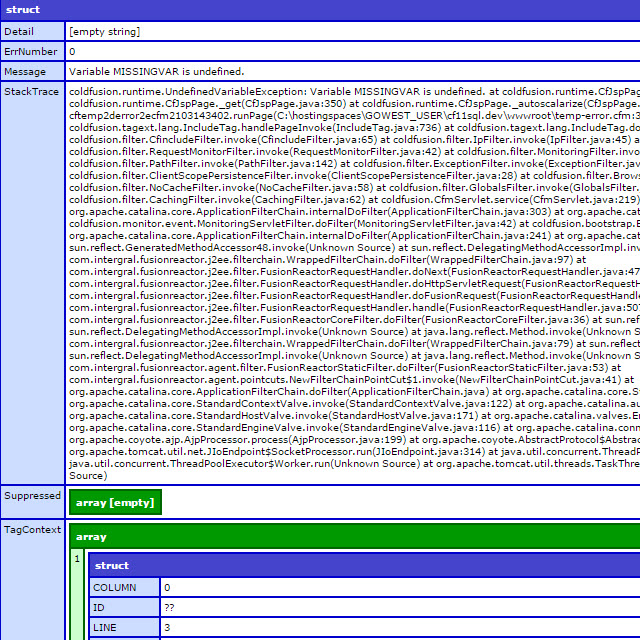The height and width of the screenshot is (640, 640).
Task: Click the COLUMN value 0
Action: 167,587
